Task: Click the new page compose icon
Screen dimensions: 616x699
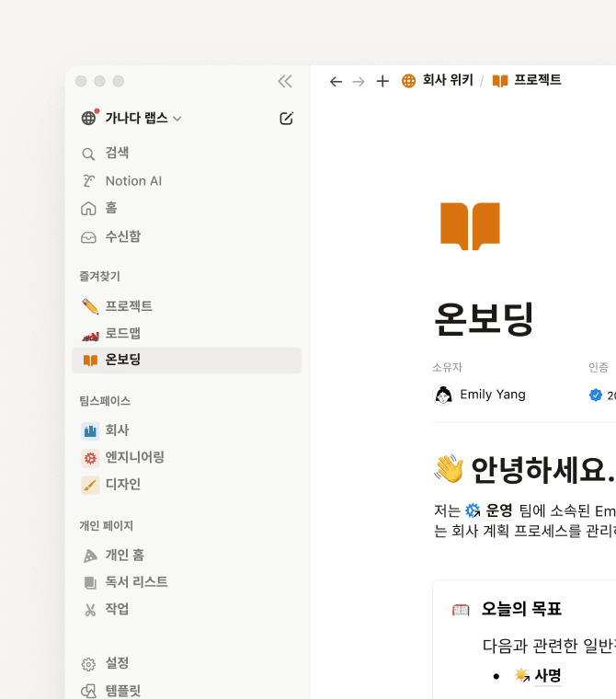Action: (x=286, y=118)
